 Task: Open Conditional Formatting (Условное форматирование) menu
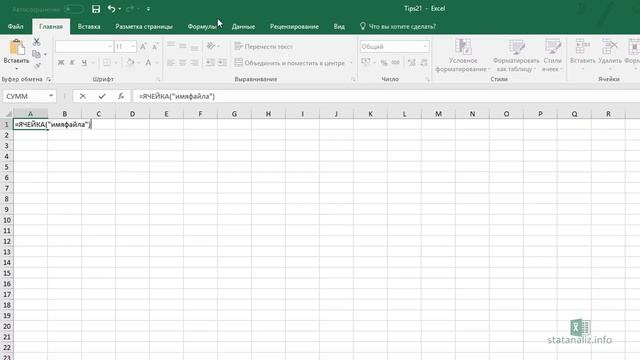pyautogui.click(x=463, y=56)
